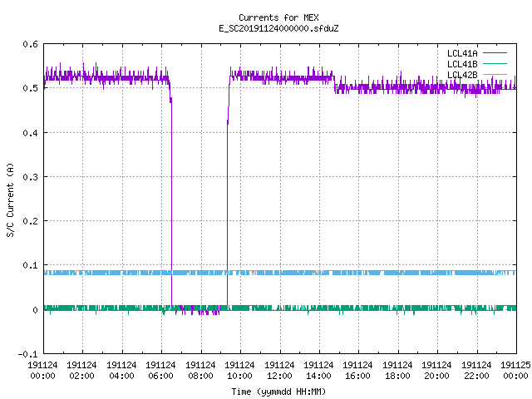Viewport: 532px width, 399px height.
Task: Click the 191124 00:00 x-axis tick label
Action: pyautogui.click(x=42, y=370)
